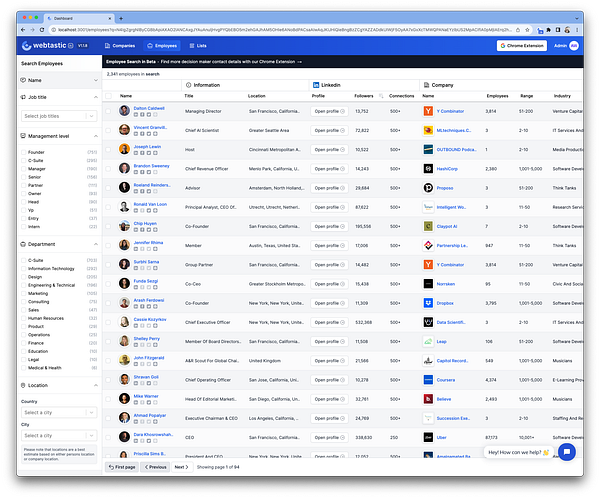
Task: Check the Manager management level box
Action: [24, 168]
